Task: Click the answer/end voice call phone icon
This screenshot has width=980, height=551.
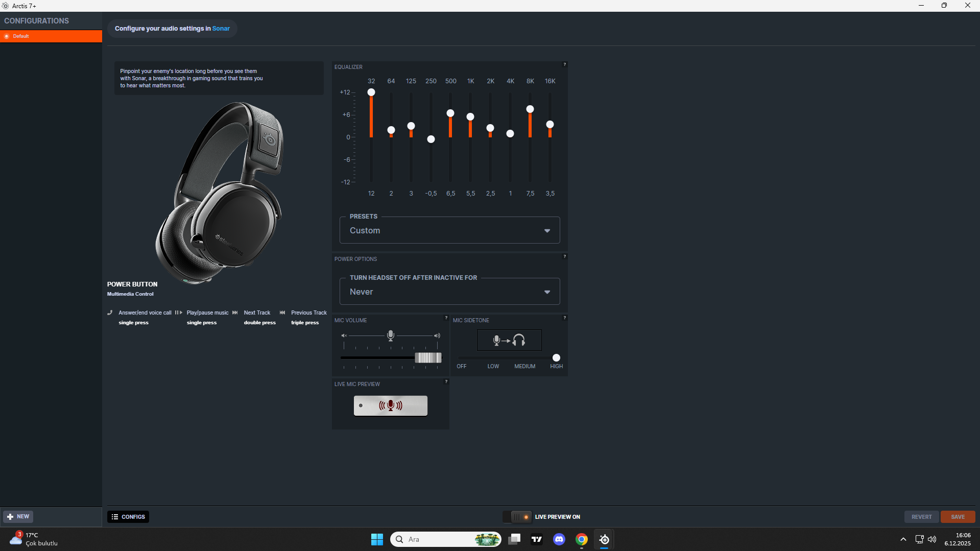Action: (110, 313)
